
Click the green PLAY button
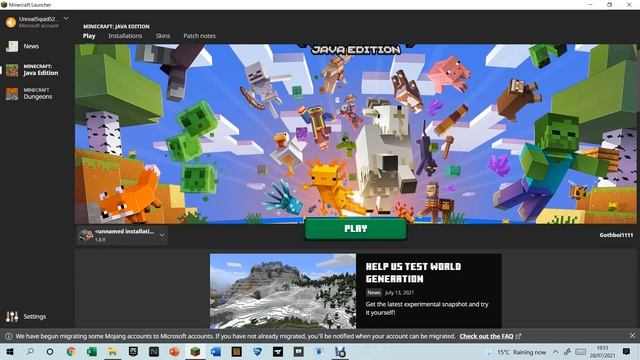(x=356, y=229)
